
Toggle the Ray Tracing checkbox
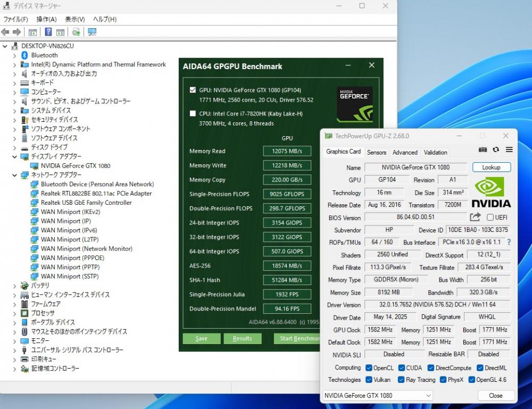pos(401,380)
